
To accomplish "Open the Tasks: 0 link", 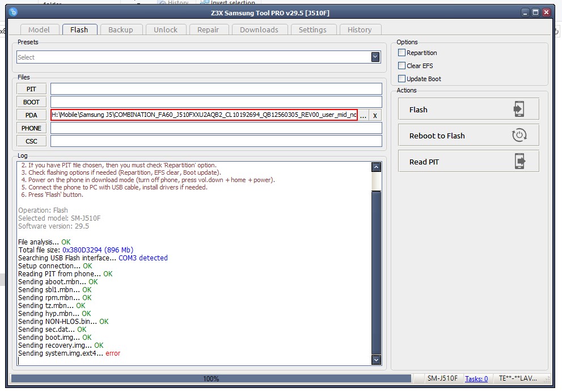I will 476,378.
